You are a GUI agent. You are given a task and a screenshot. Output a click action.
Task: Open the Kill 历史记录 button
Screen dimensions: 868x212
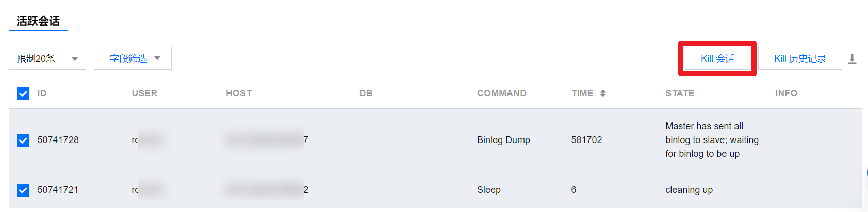799,59
